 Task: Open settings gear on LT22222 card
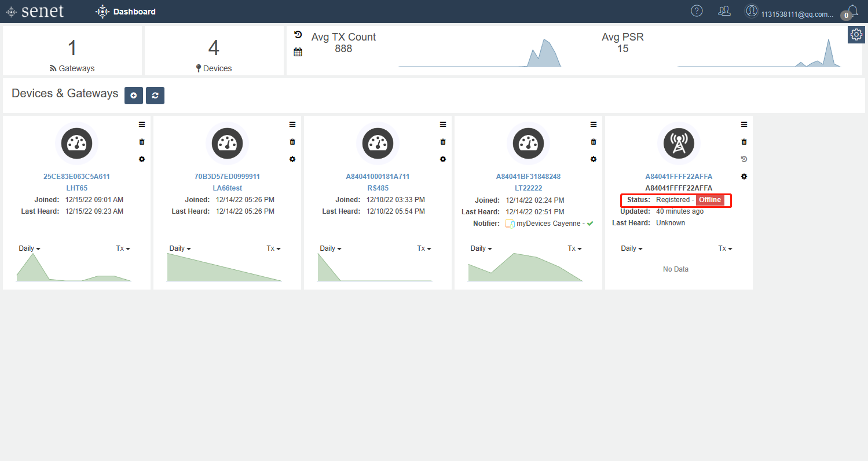[x=594, y=159]
